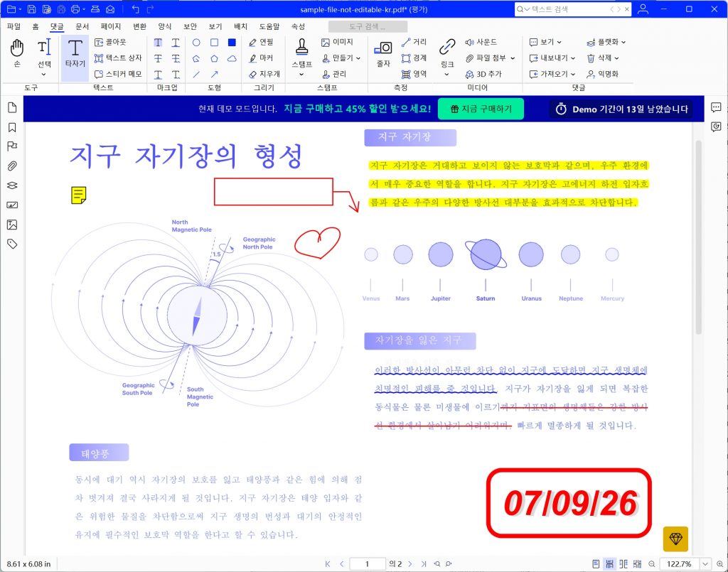Enable single page view layout
Image resolution: width=728 pixels, height=572 pixels.
click(x=596, y=564)
